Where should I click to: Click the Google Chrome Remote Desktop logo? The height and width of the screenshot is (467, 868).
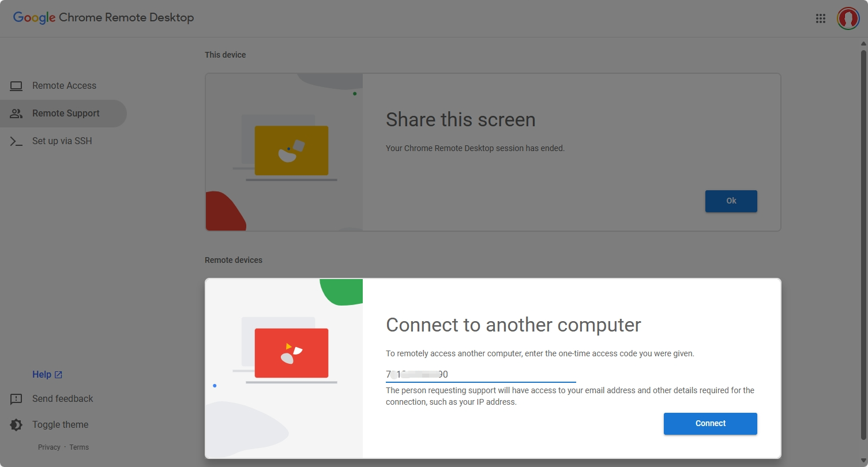[x=104, y=17]
